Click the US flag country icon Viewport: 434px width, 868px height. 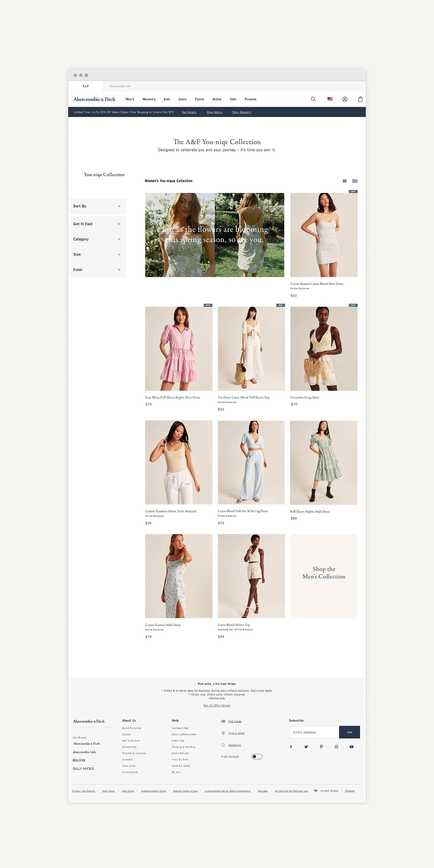point(330,99)
